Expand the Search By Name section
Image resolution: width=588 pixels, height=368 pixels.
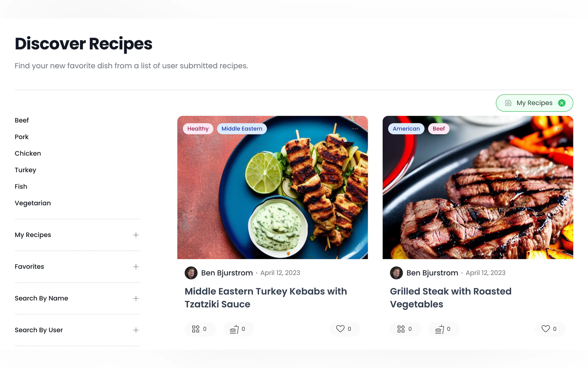coord(136,298)
